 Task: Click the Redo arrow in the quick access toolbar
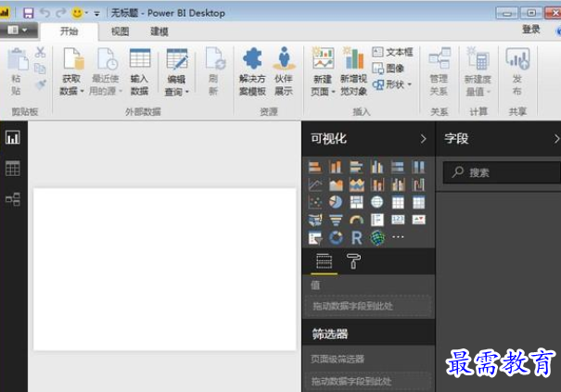click(x=61, y=13)
